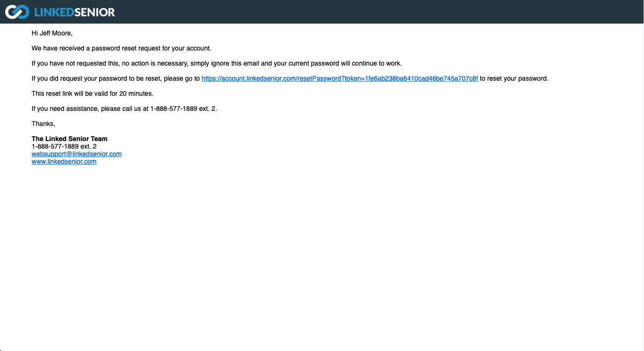Open the www.linkedsenior.com website link
The width and height of the screenshot is (644, 351).
pos(64,161)
